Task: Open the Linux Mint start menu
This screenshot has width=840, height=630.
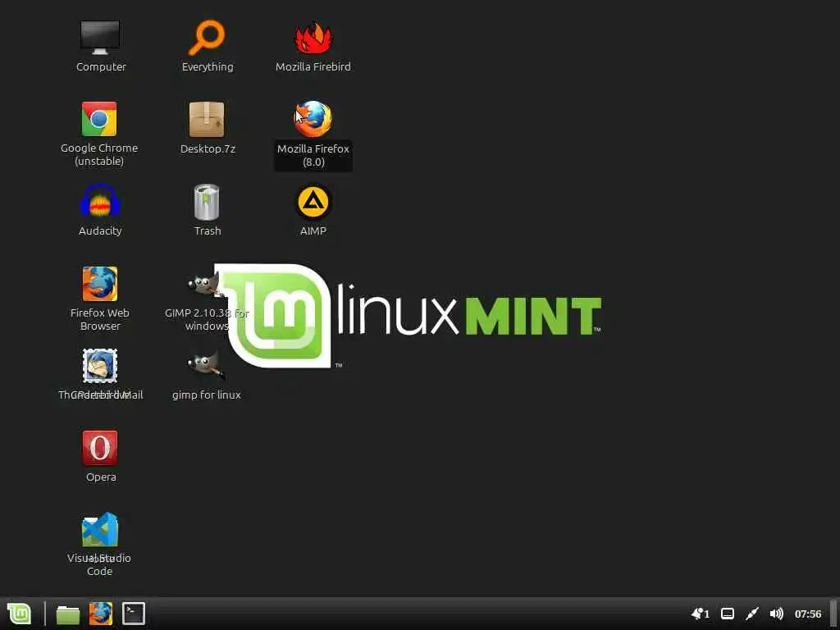Action: [x=20, y=614]
